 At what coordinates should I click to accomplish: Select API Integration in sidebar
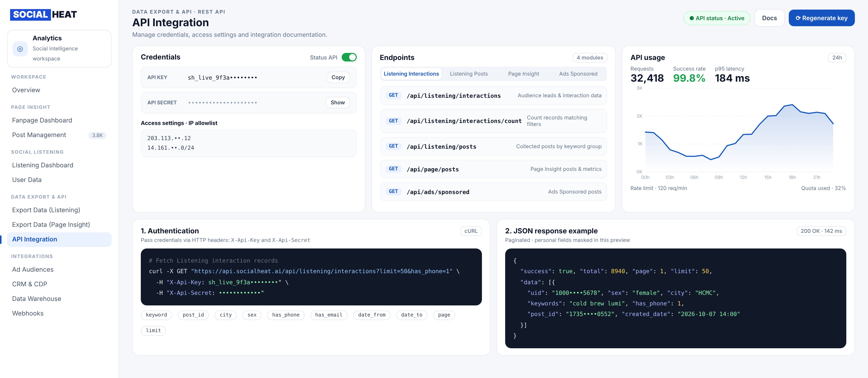click(59, 239)
